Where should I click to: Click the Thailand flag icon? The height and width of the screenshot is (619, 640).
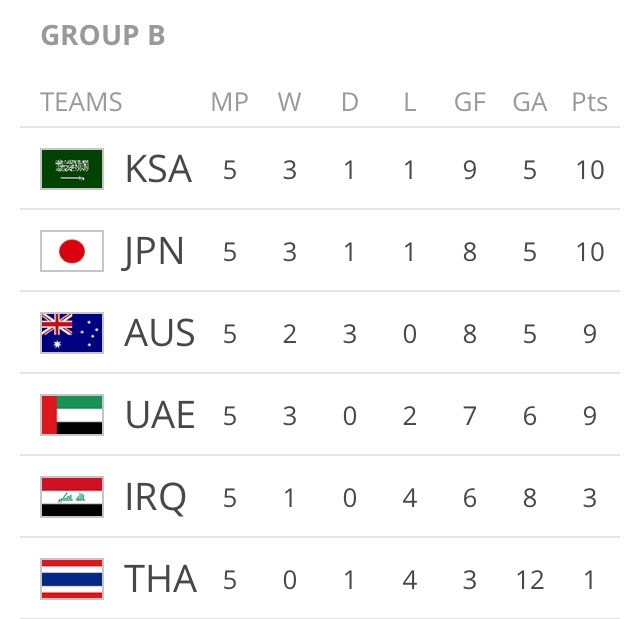tap(72, 579)
